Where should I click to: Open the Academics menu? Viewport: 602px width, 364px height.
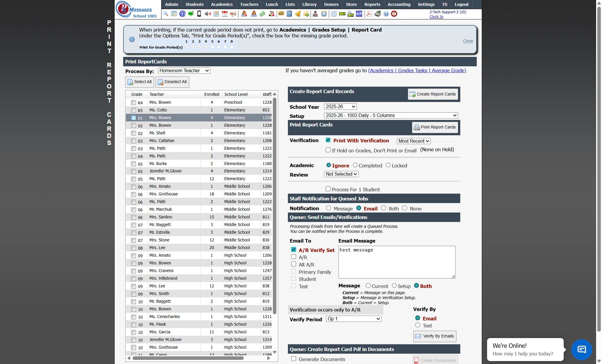[222, 4]
